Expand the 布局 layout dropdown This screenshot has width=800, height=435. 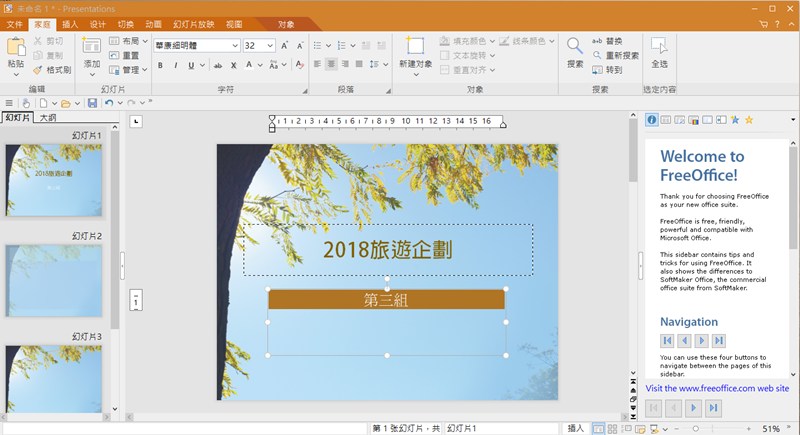click(x=129, y=41)
